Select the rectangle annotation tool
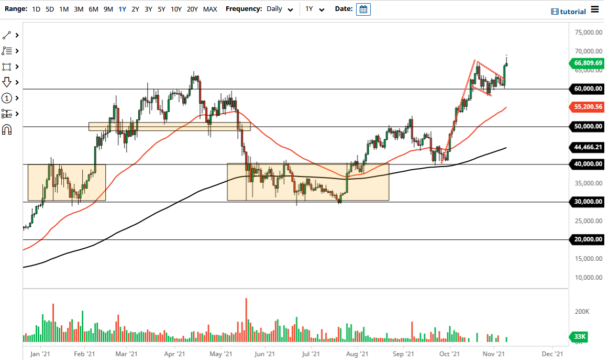608x364 pixels. [x=7, y=67]
